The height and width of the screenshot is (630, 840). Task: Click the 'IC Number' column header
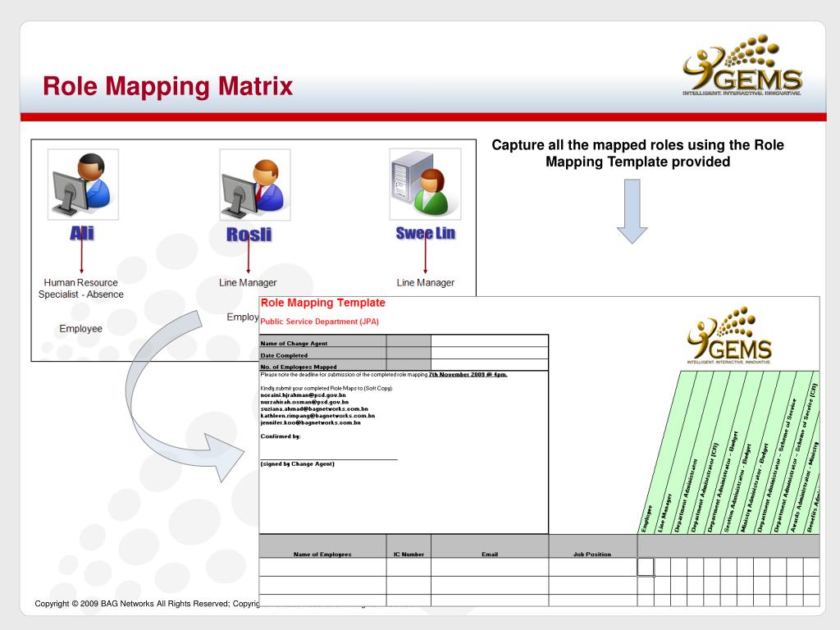(x=409, y=554)
